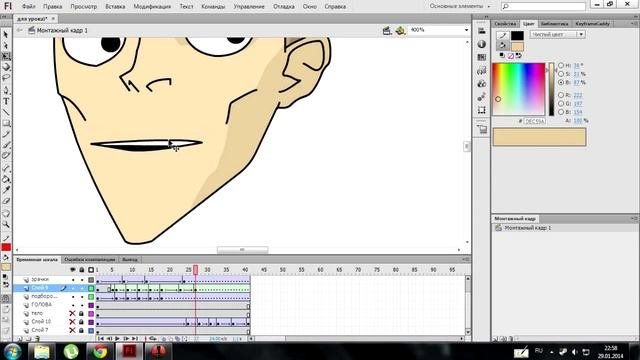
Task: Open the Справка menu
Action: point(336,7)
